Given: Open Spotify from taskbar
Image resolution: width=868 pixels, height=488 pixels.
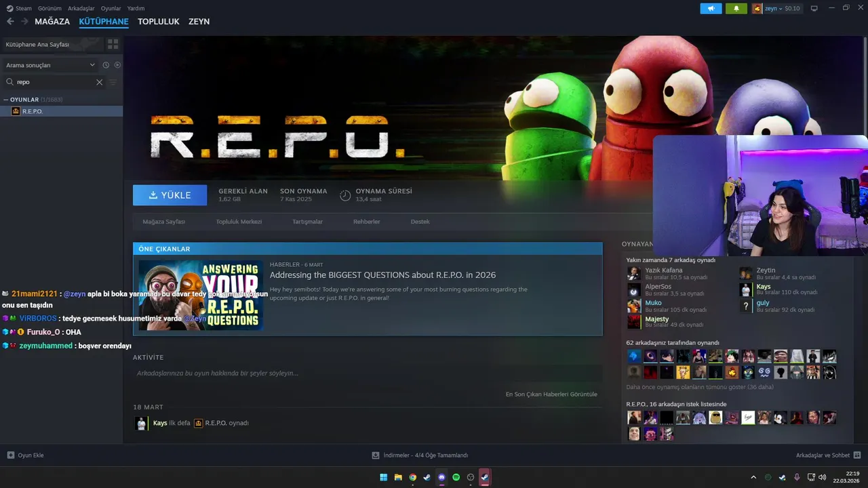Looking at the screenshot, I should pyautogui.click(x=456, y=477).
